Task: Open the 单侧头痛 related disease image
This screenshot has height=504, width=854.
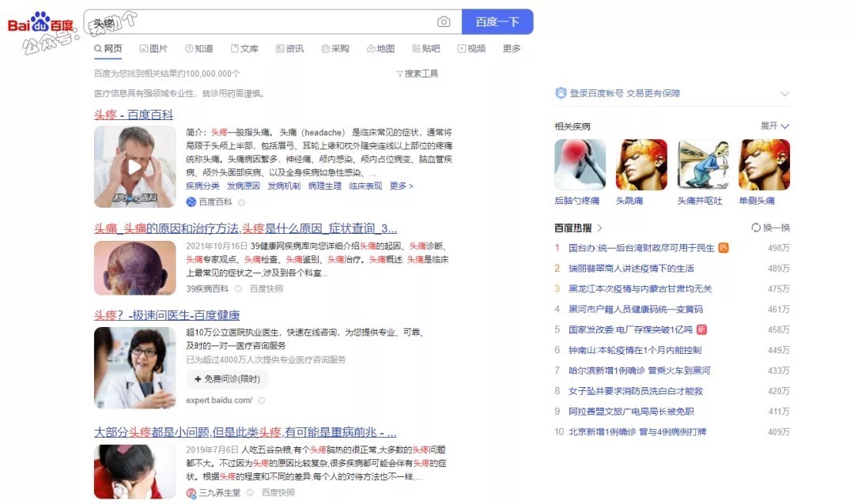Action: [x=764, y=164]
